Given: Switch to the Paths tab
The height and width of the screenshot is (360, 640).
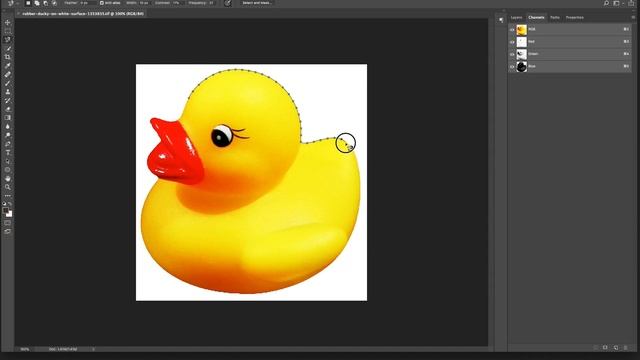Looking at the screenshot, I should click(x=555, y=18).
